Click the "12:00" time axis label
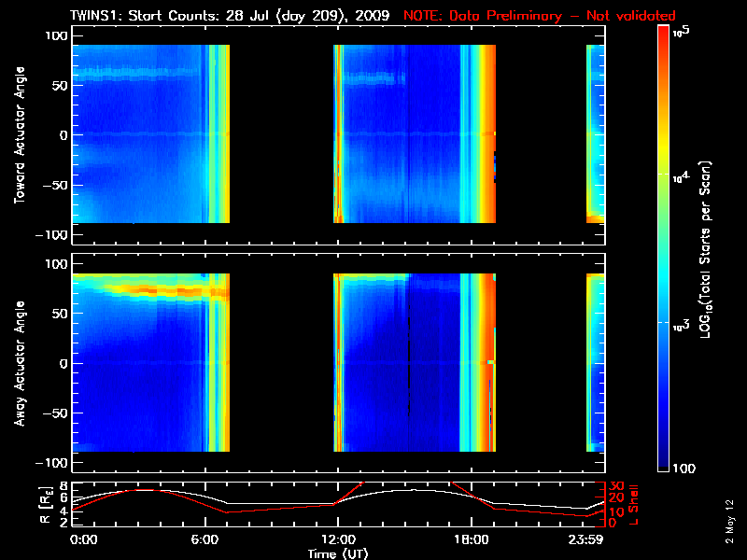 tap(338, 539)
